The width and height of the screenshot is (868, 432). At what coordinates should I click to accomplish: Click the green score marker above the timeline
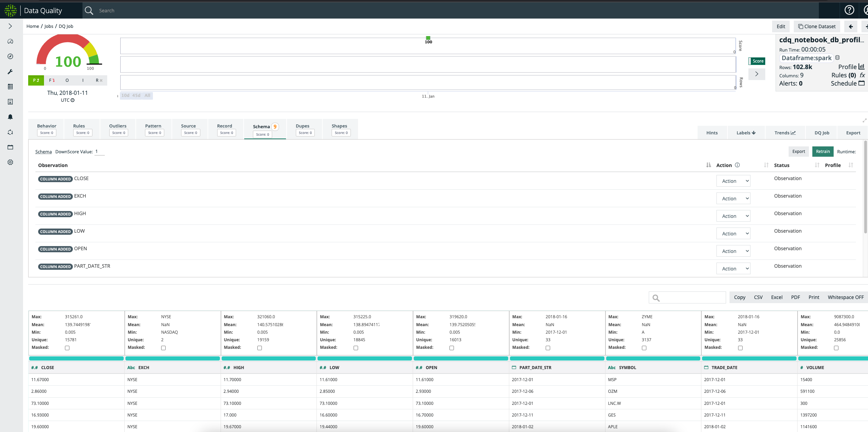pyautogui.click(x=428, y=38)
